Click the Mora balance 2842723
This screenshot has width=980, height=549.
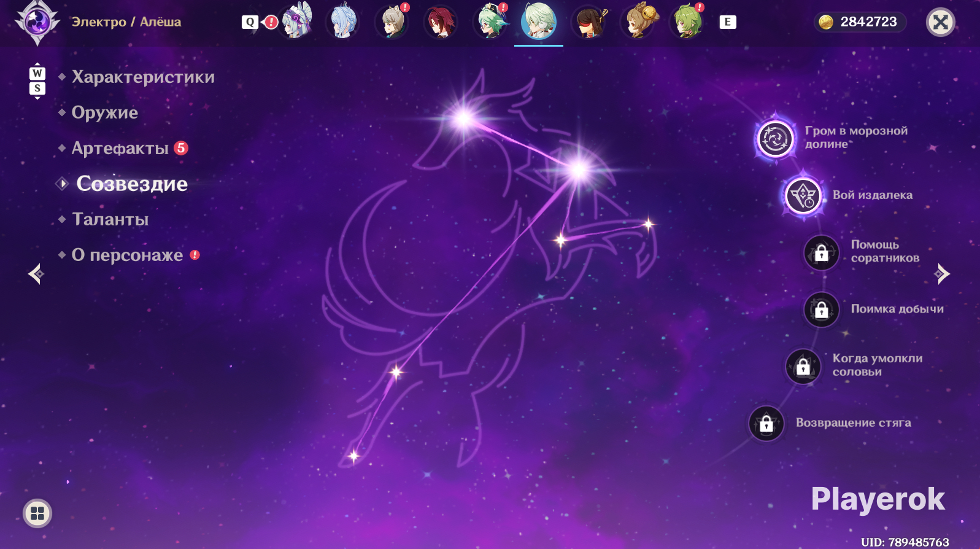tap(869, 22)
